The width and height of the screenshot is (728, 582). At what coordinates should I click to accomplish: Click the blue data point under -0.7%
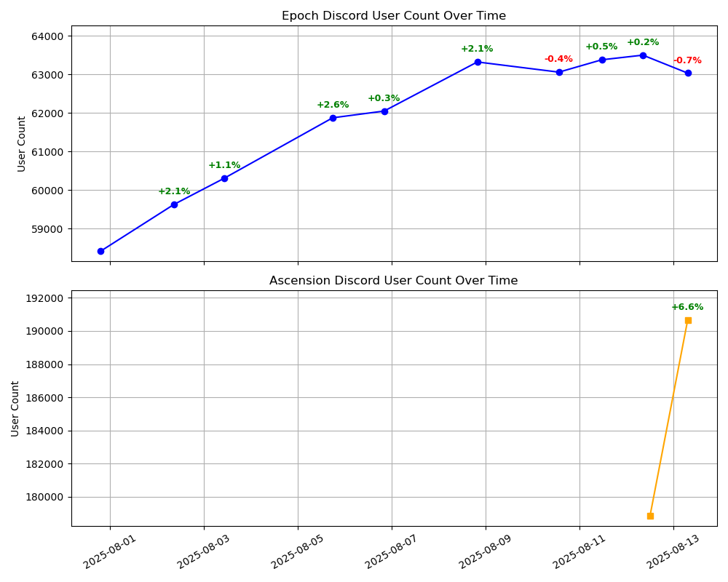point(688,73)
